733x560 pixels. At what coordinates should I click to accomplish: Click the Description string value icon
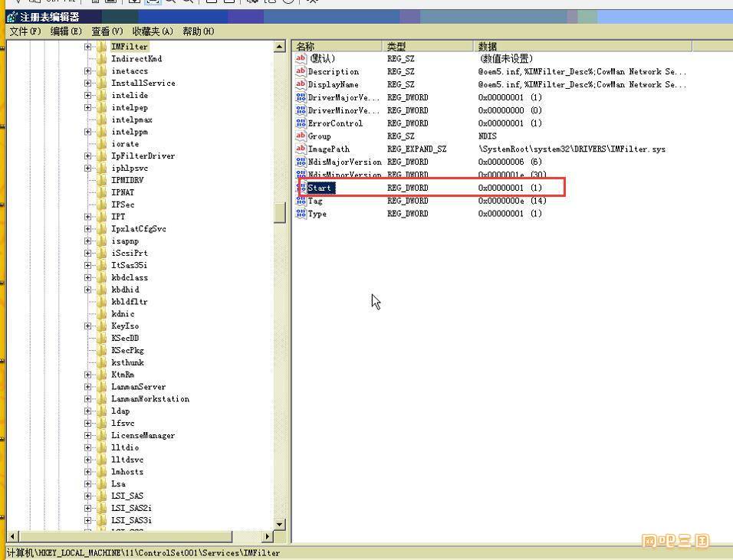301,71
